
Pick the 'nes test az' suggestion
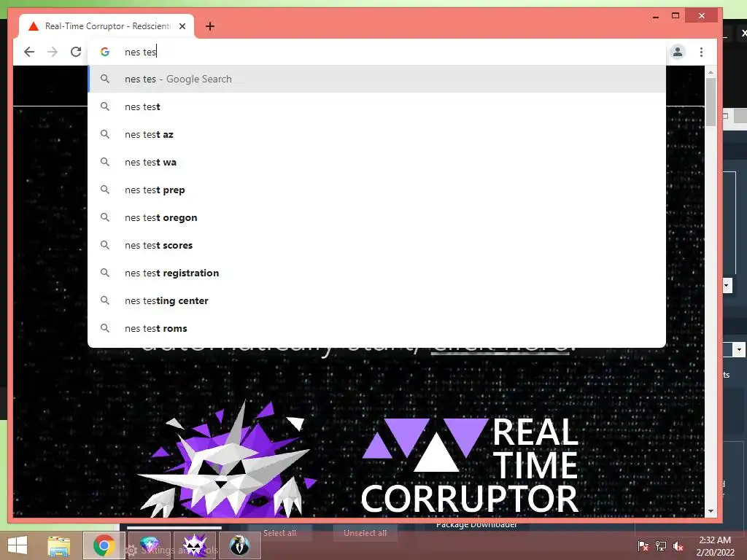pos(377,134)
